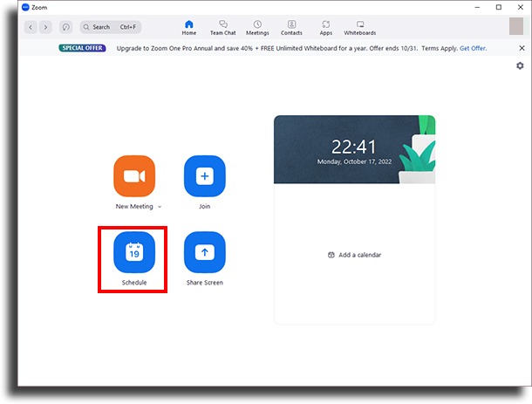Switch to Team Chat tab

(223, 28)
